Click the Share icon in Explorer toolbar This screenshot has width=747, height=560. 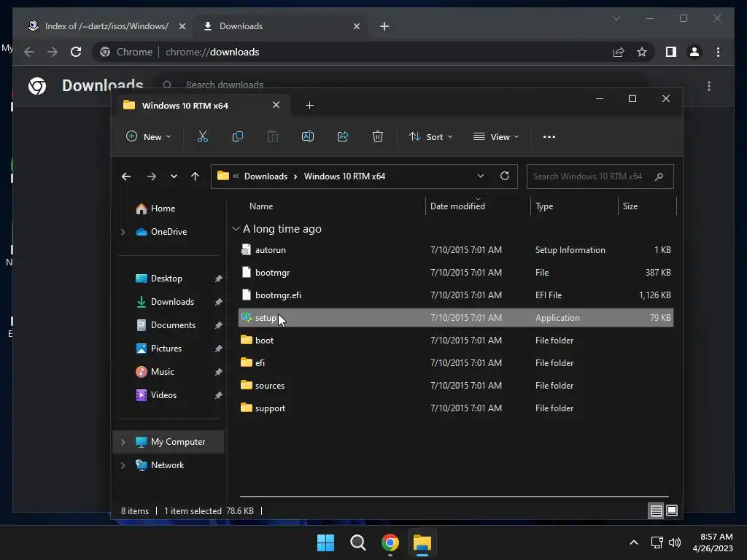click(x=343, y=136)
